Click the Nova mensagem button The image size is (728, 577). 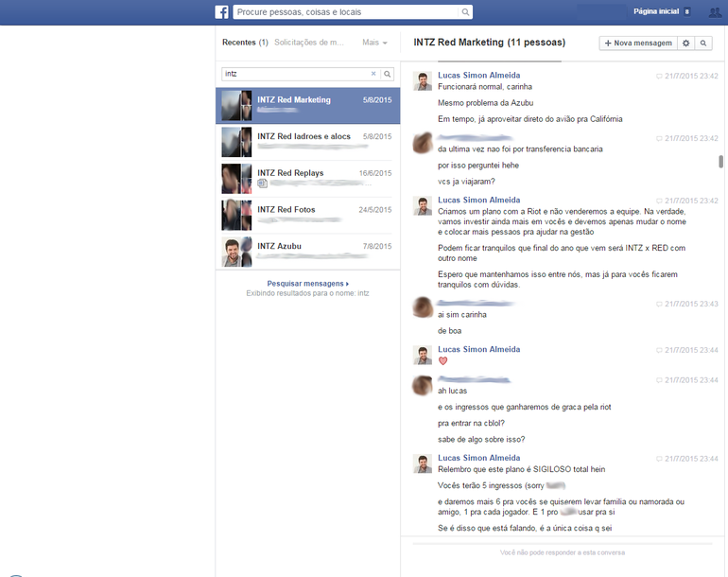tap(638, 44)
